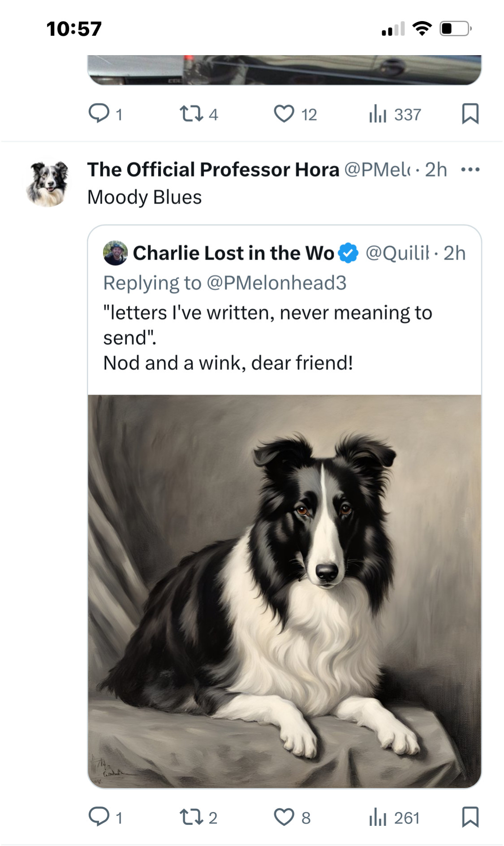The width and height of the screenshot is (504, 846).
Task: Open more options for Professor Hora's post
Action: point(470,169)
